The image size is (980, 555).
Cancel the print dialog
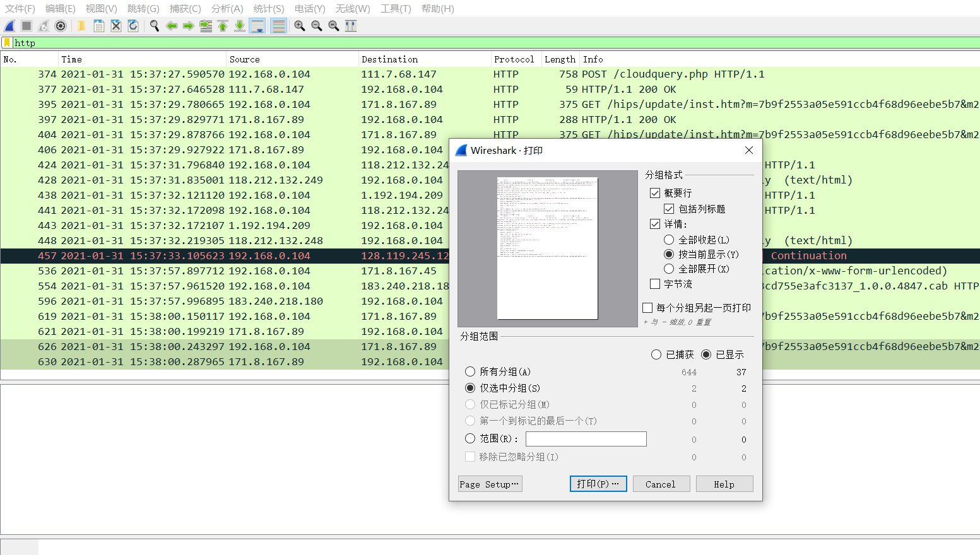pyautogui.click(x=661, y=484)
